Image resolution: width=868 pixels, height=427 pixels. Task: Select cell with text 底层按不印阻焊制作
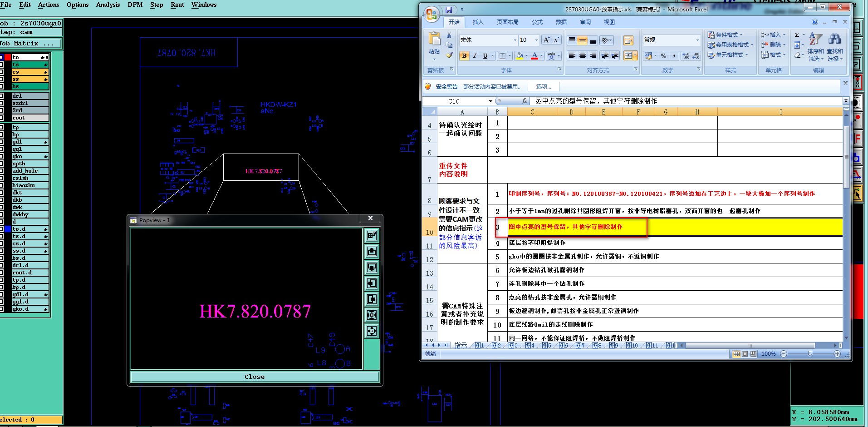coord(675,243)
